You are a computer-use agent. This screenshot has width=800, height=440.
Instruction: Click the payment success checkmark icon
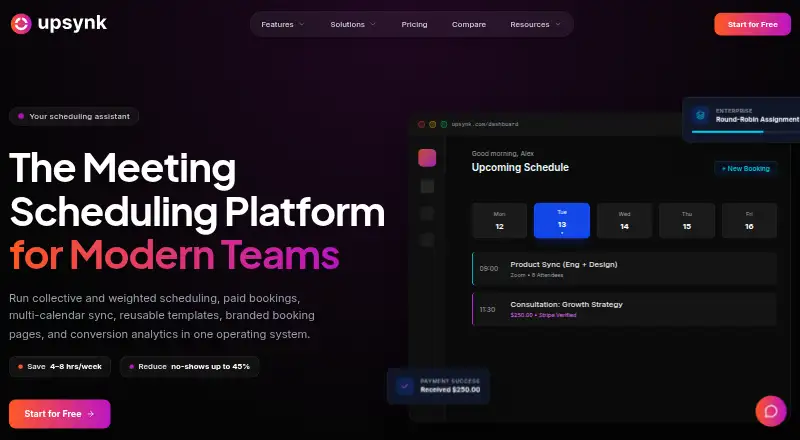click(405, 386)
